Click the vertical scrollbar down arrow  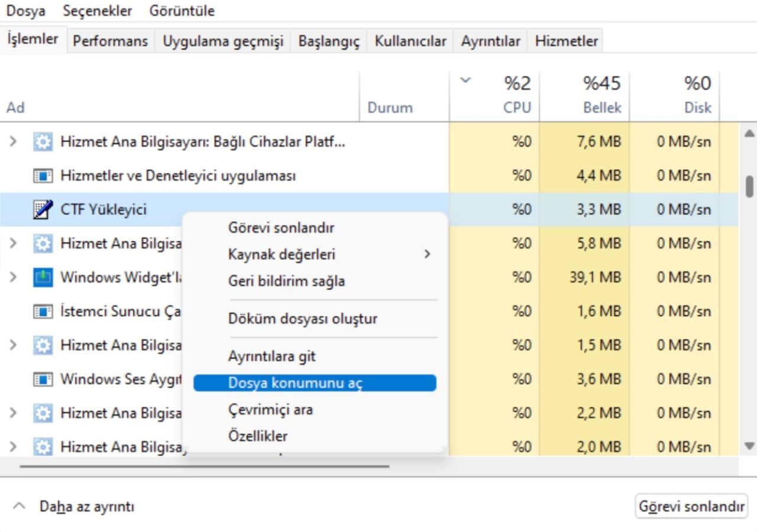coord(750,446)
